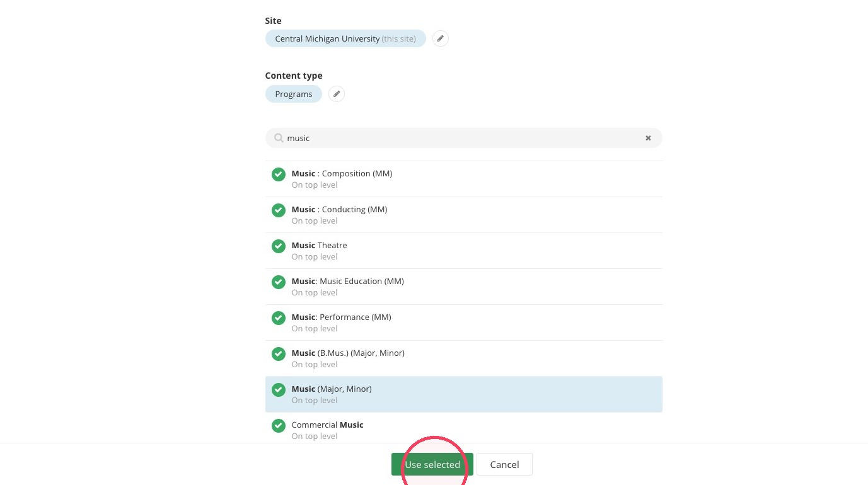Toggle the green check for Music : Conducting (MM)
The image size is (868, 485).
[x=279, y=210]
